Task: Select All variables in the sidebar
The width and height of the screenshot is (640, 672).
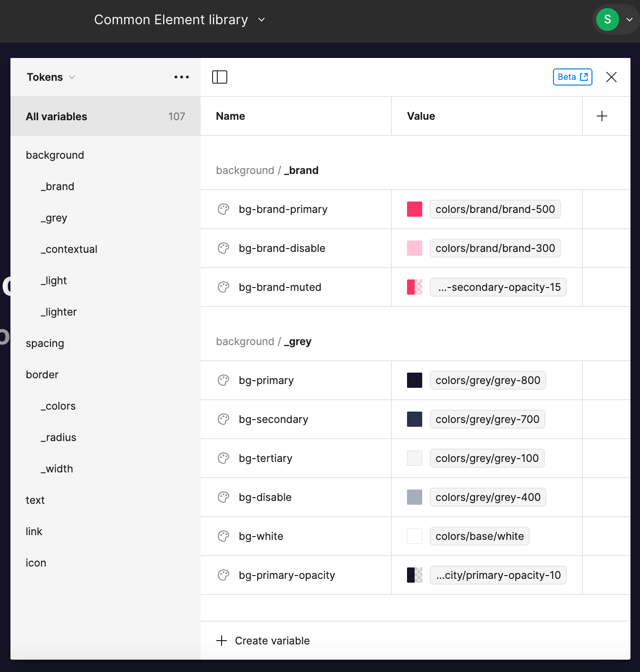Action: [x=106, y=116]
